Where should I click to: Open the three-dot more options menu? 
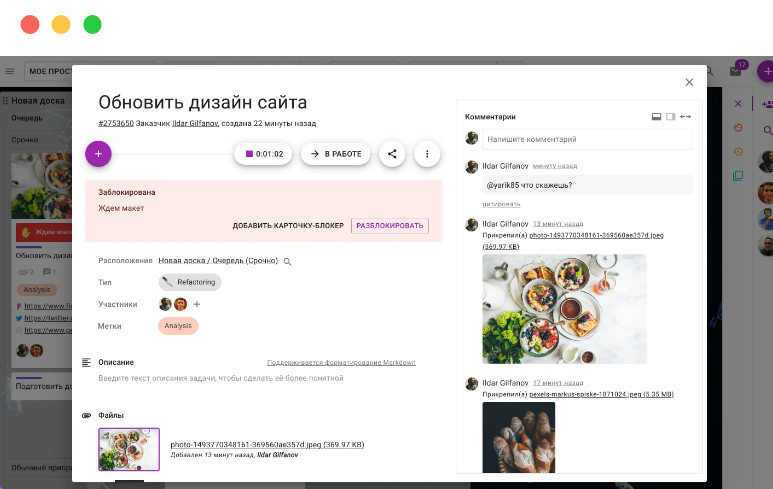(427, 154)
